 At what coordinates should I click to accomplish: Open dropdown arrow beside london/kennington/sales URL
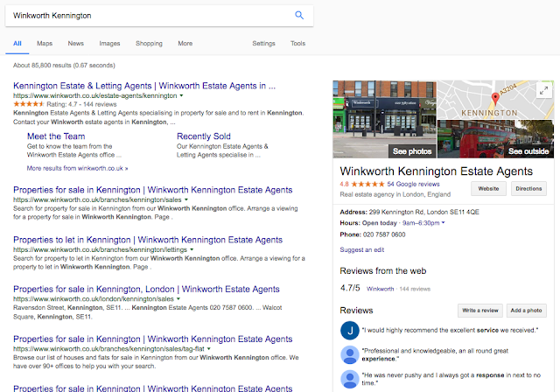point(178,299)
